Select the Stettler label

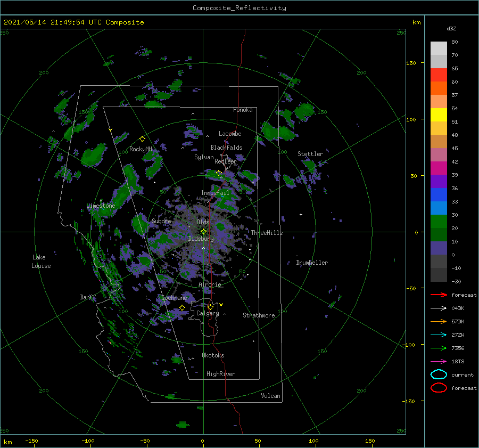310,154
